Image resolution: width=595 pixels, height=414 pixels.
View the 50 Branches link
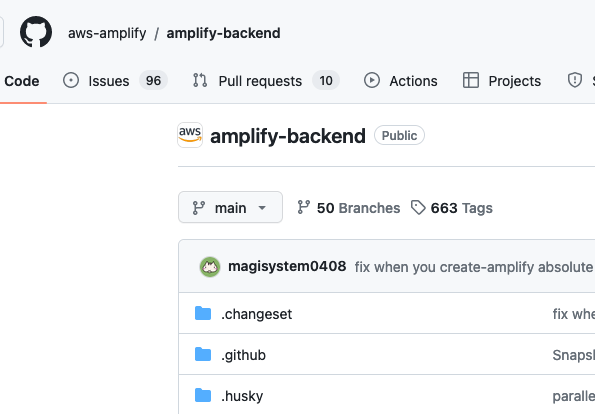[348, 208]
